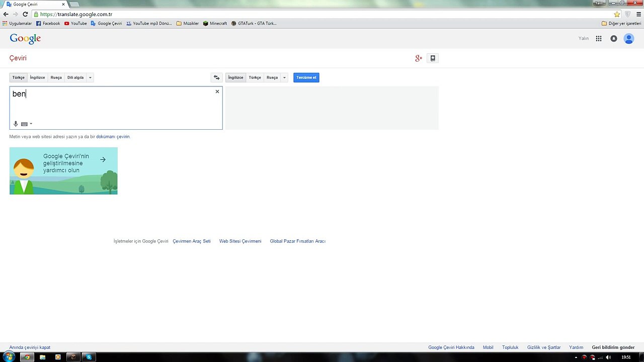Open the Chrome hamburger menu
The width and height of the screenshot is (644, 362).
pyautogui.click(x=638, y=15)
